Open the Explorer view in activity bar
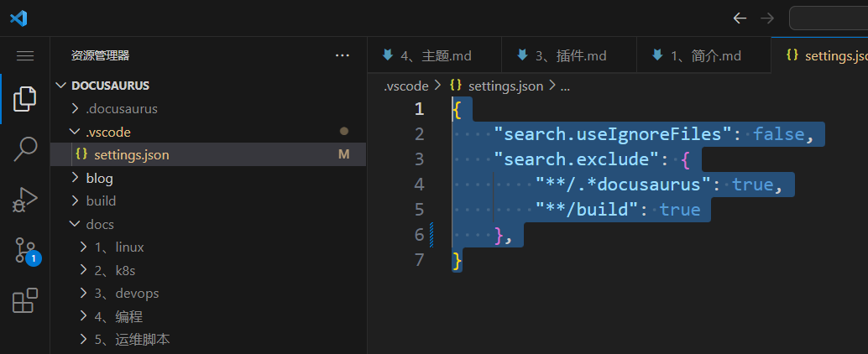Screen dimensions: 868x354 tap(25, 99)
